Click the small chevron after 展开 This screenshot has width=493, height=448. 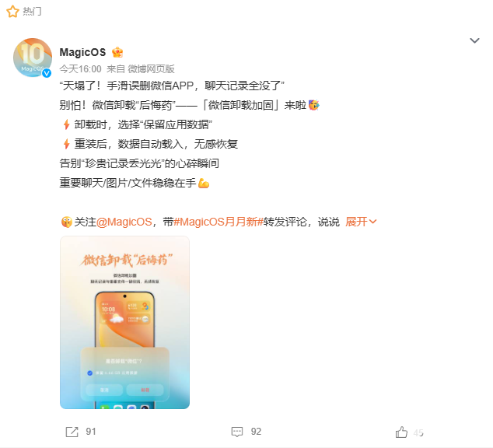(x=372, y=222)
